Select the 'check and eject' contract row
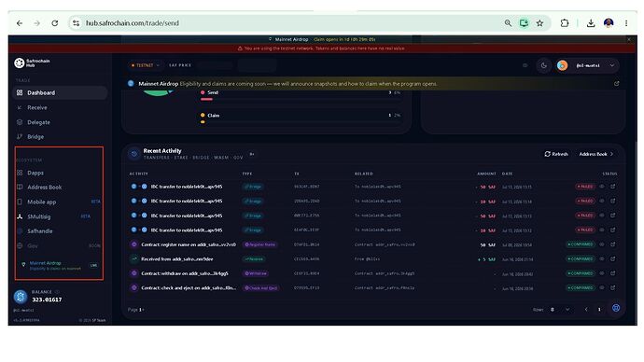The height and width of the screenshot is (362, 644). click(x=373, y=287)
